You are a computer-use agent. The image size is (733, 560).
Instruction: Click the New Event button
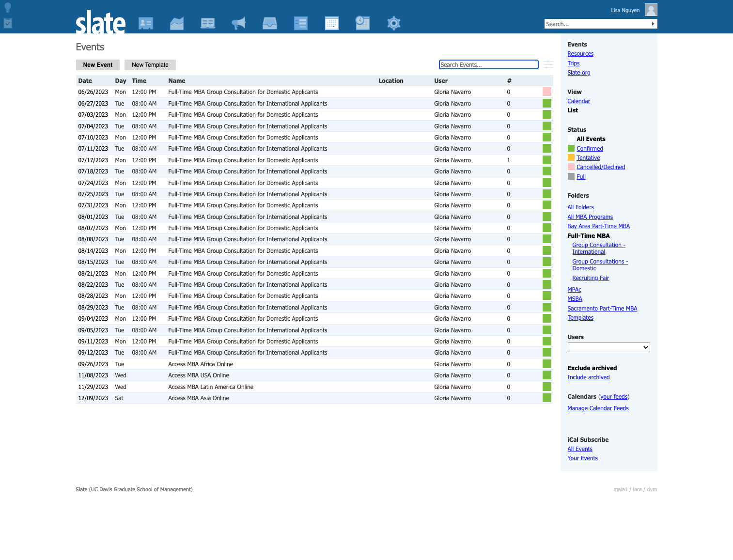tap(98, 65)
